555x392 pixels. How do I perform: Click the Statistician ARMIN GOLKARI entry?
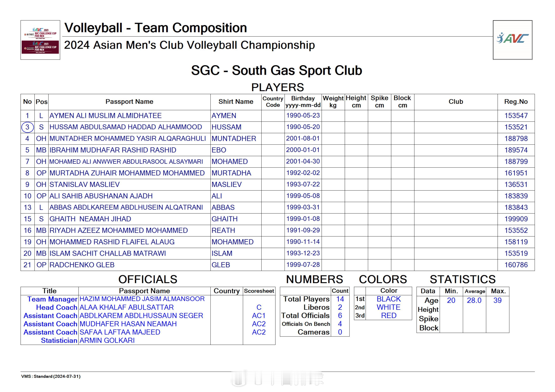coord(107,340)
